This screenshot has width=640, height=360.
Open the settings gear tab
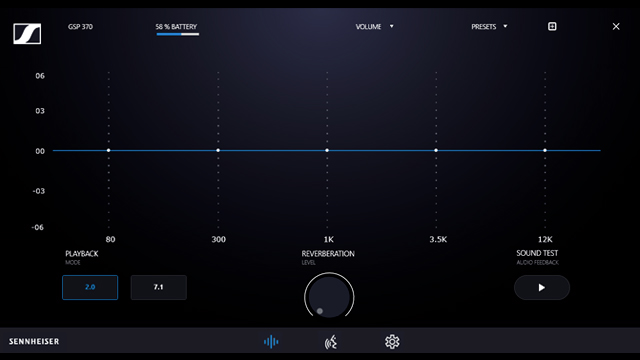point(392,342)
